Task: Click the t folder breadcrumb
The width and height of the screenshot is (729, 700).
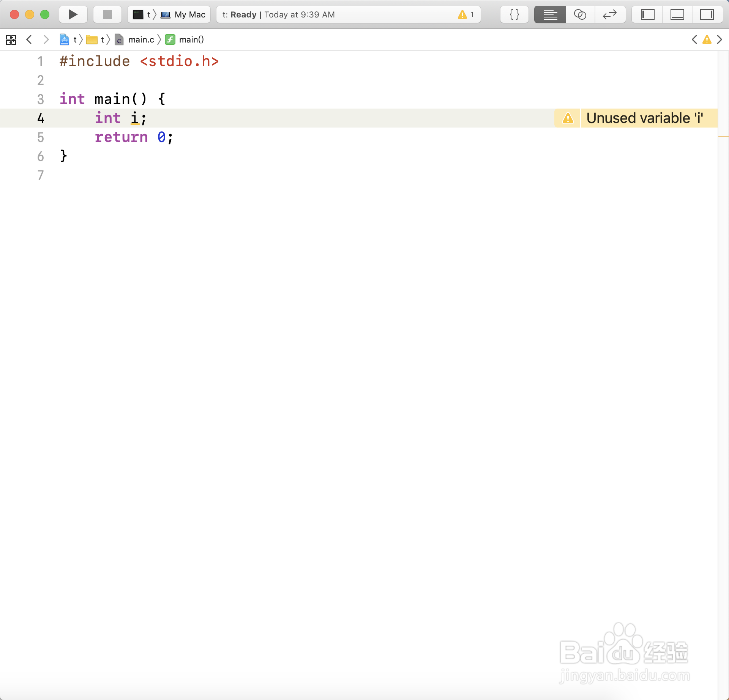Action: point(96,39)
